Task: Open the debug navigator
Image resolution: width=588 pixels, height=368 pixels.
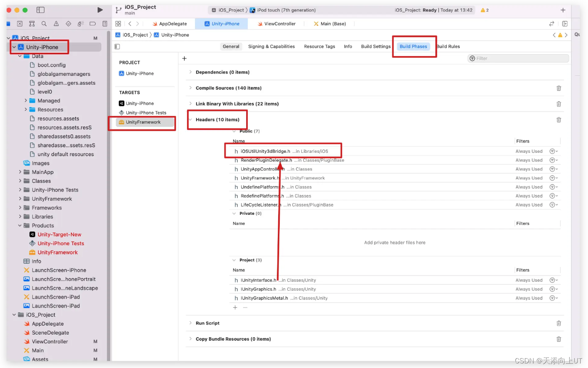Action: click(81, 24)
